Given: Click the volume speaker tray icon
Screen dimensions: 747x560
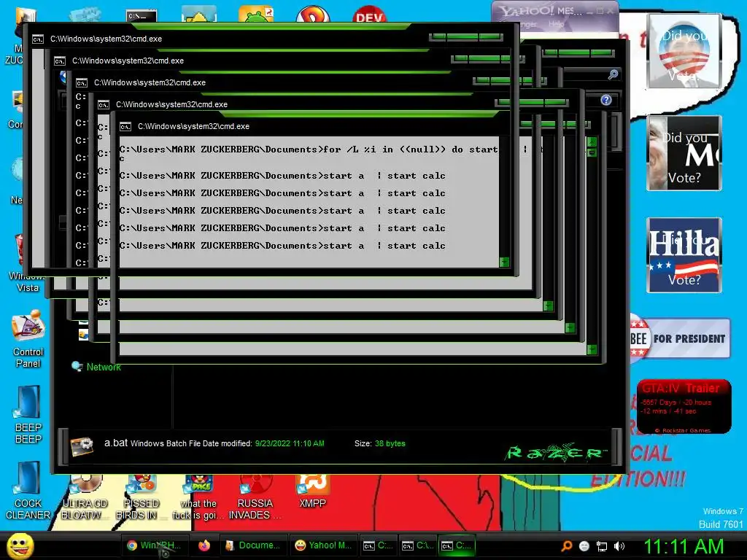Looking at the screenshot, I should pos(619,546).
